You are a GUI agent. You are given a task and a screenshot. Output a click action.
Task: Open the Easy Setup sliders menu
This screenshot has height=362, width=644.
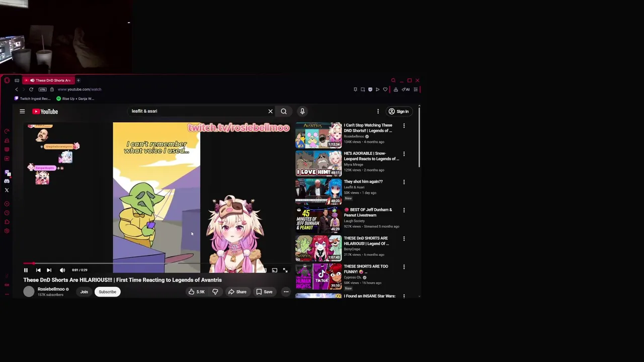[x=416, y=89]
